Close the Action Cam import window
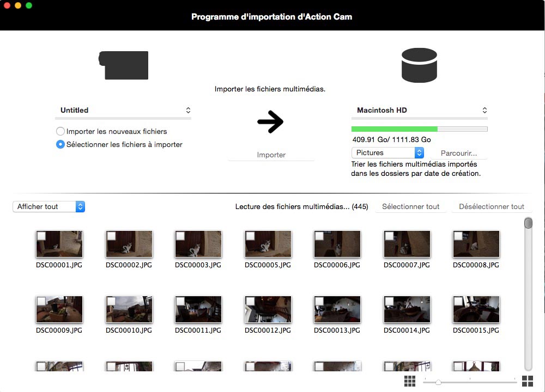The width and height of the screenshot is (545, 392). (x=7, y=5)
